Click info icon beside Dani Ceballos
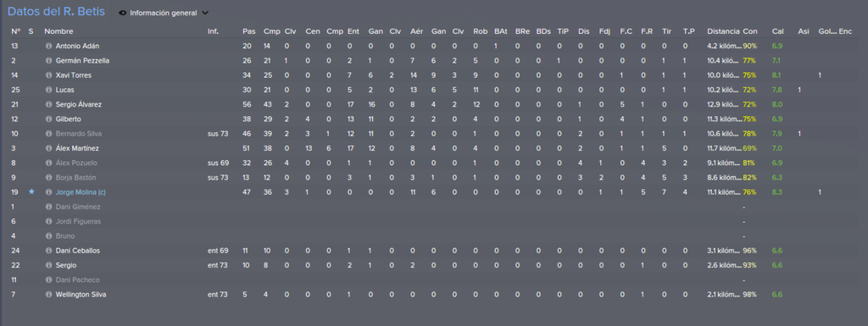The width and height of the screenshot is (868, 326). click(48, 251)
